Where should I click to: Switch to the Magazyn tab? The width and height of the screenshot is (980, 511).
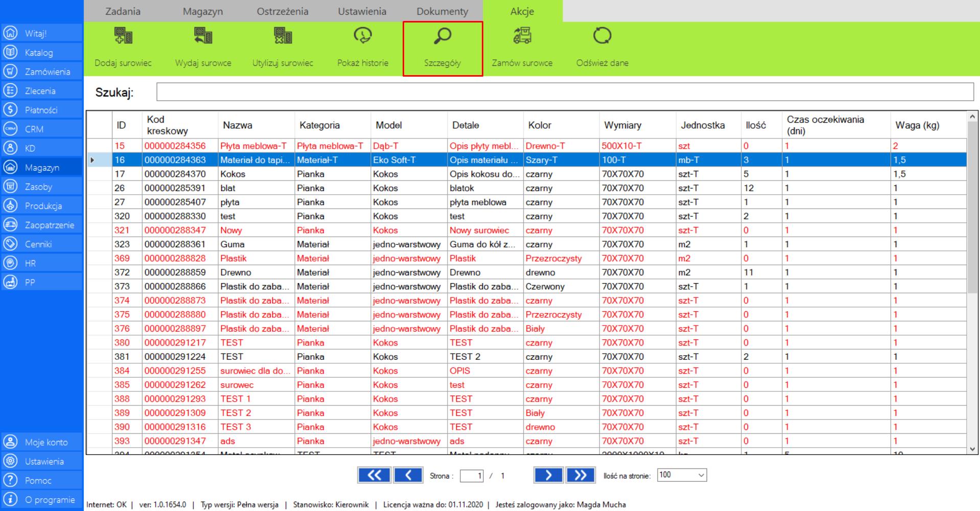click(x=203, y=11)
